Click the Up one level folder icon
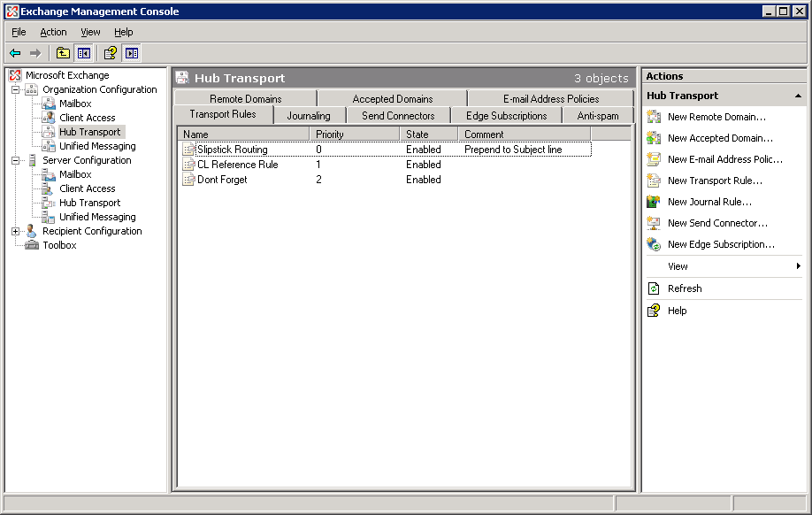This screenshot has height=515, width=812. [x=63, y=53]
